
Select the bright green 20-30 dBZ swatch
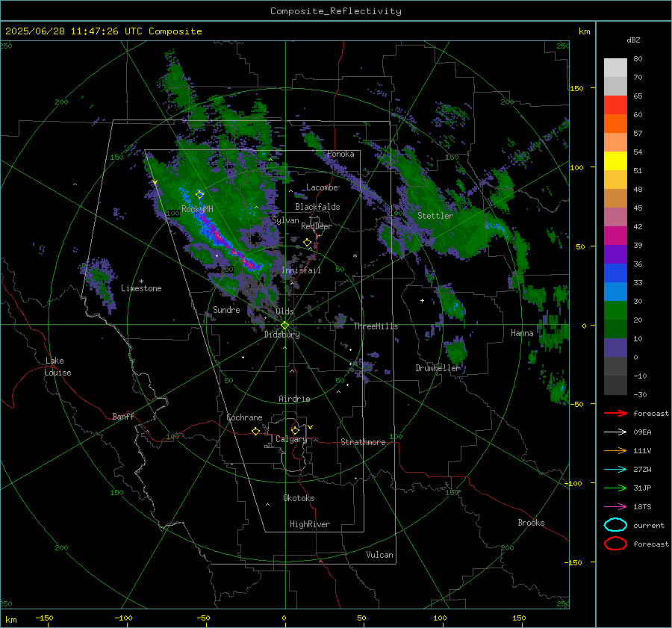(615, 311)
